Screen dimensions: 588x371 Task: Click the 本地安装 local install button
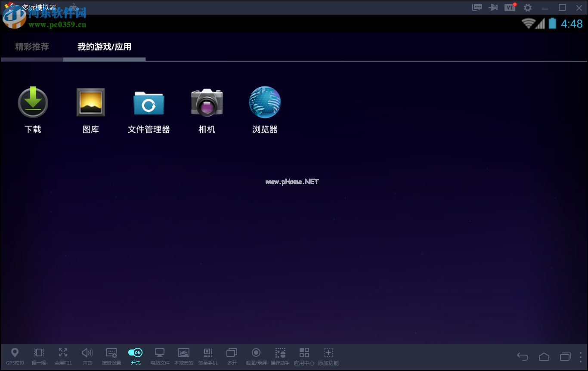[x=184, y=356]
